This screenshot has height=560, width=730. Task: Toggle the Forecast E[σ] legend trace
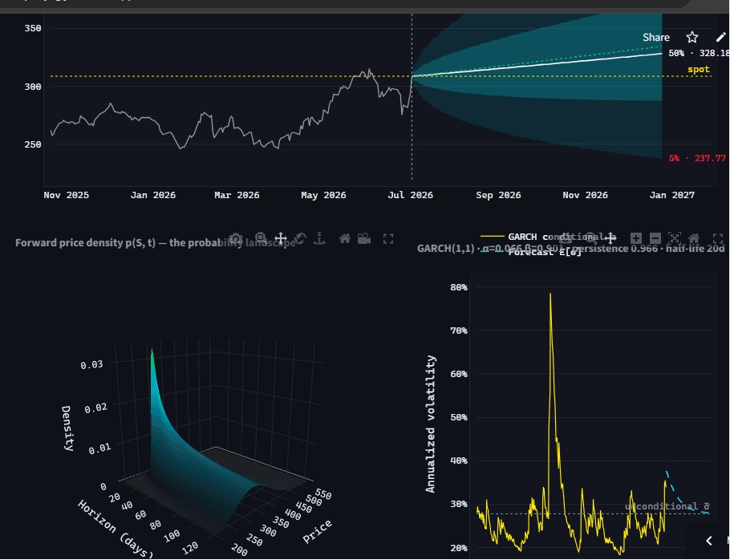531,252
